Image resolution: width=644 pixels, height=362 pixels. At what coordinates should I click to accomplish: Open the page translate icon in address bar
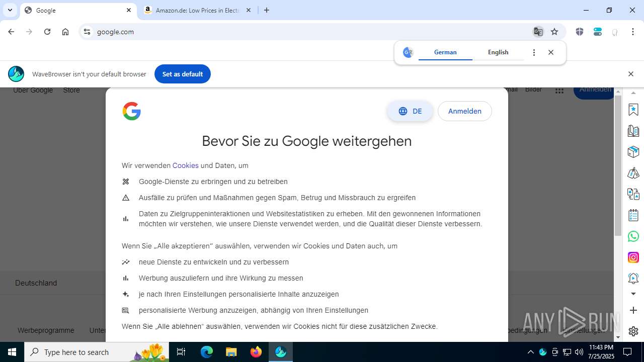[x=538, y=32]
